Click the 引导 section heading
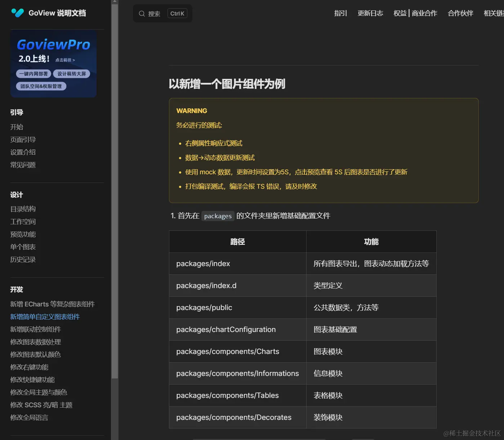The image size is (504, 440). click(17, 113)
